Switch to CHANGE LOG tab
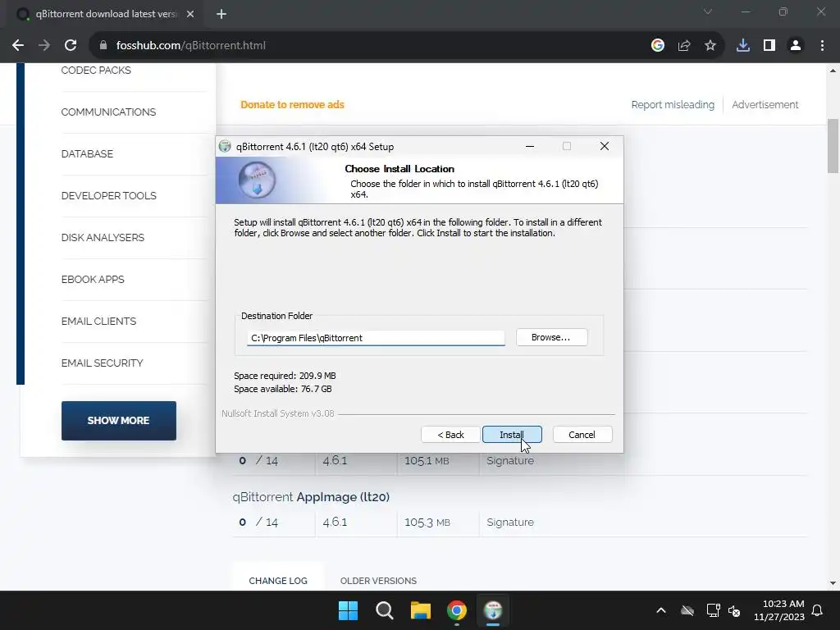Viewport: 840px width, 630px height. pos(278,581)
